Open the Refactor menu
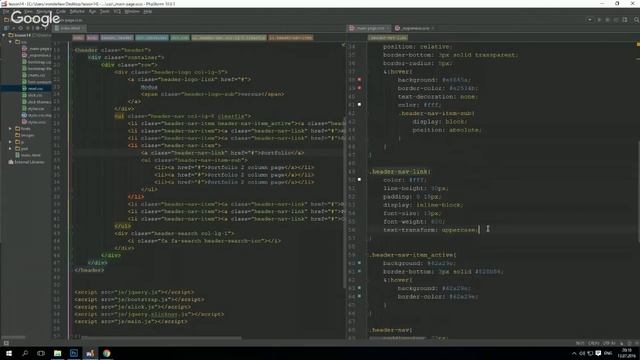640x360 pixels. pyautogui.click(x=77, y=11)
